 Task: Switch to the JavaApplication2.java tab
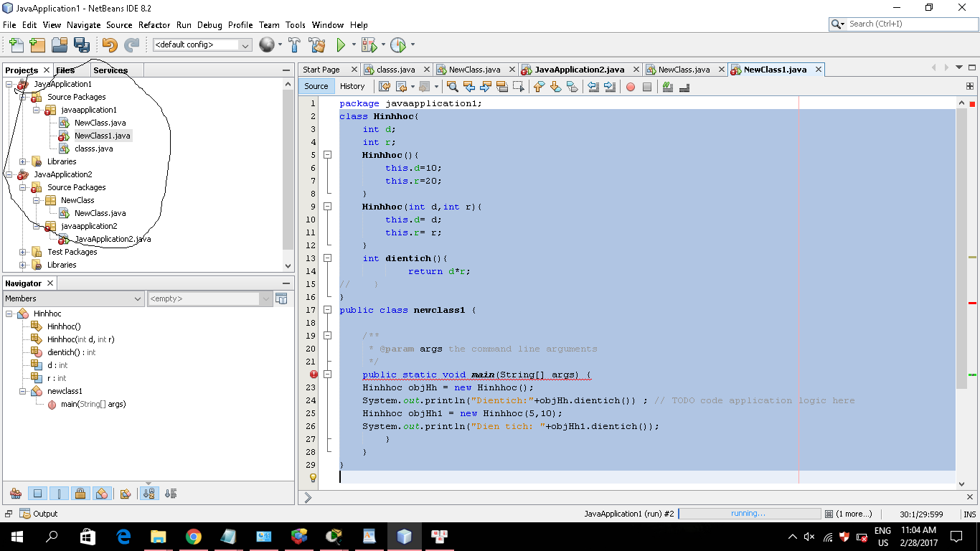(x=578, y=70)
